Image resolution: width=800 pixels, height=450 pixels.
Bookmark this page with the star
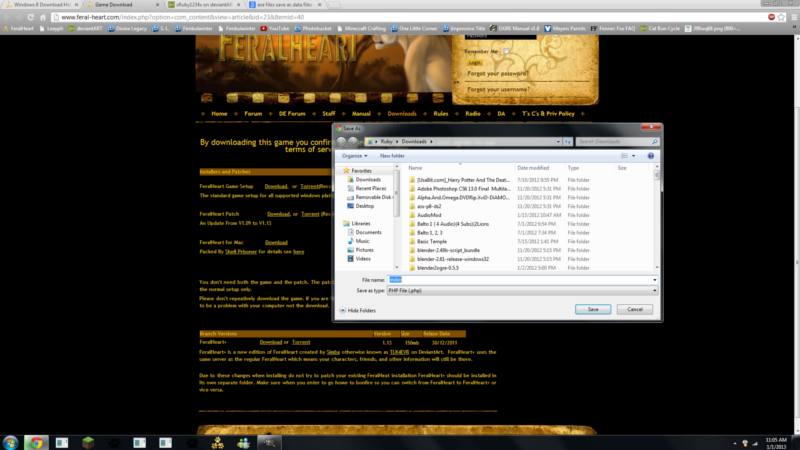click(781, 17)
